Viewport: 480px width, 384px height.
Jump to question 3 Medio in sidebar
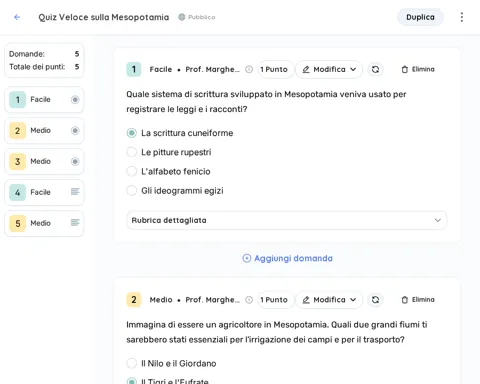[x=44, y=161]
